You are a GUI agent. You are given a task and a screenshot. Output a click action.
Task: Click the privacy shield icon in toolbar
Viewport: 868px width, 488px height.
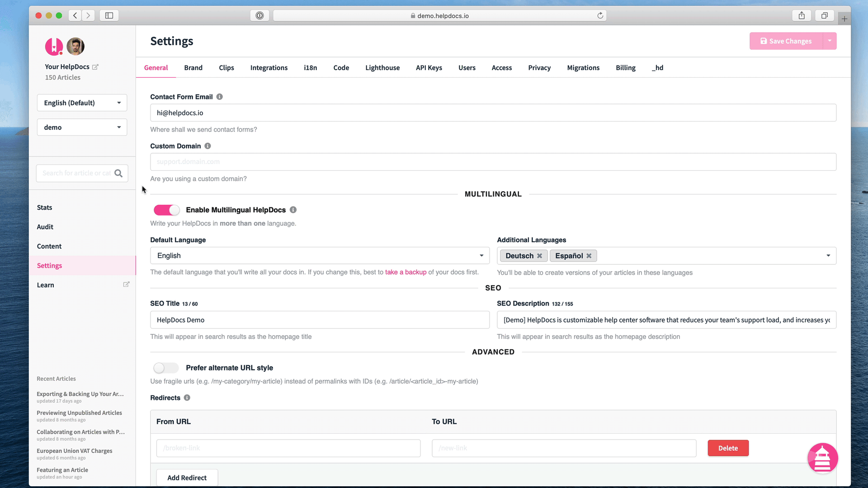click(259, 15)
